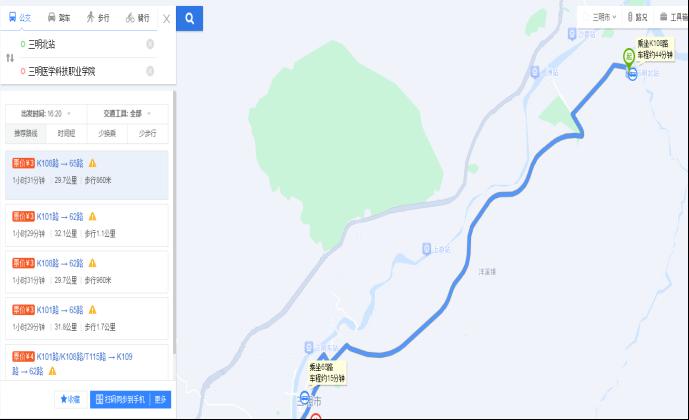Image resolution: width=689 pixels, height=420 pixels.
Task: Click the green start marker on map
Action: pos(629,58)
